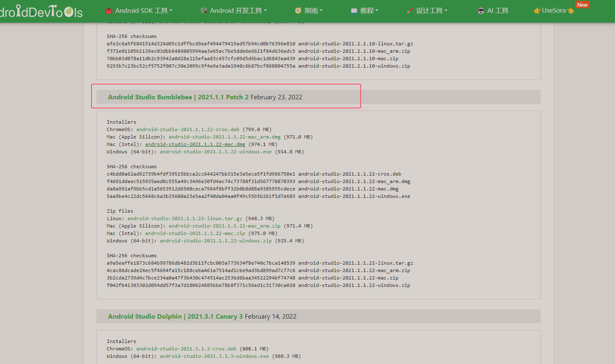Open the UseSora link
This screenshot has height=364, width=615.
(554, 11)
